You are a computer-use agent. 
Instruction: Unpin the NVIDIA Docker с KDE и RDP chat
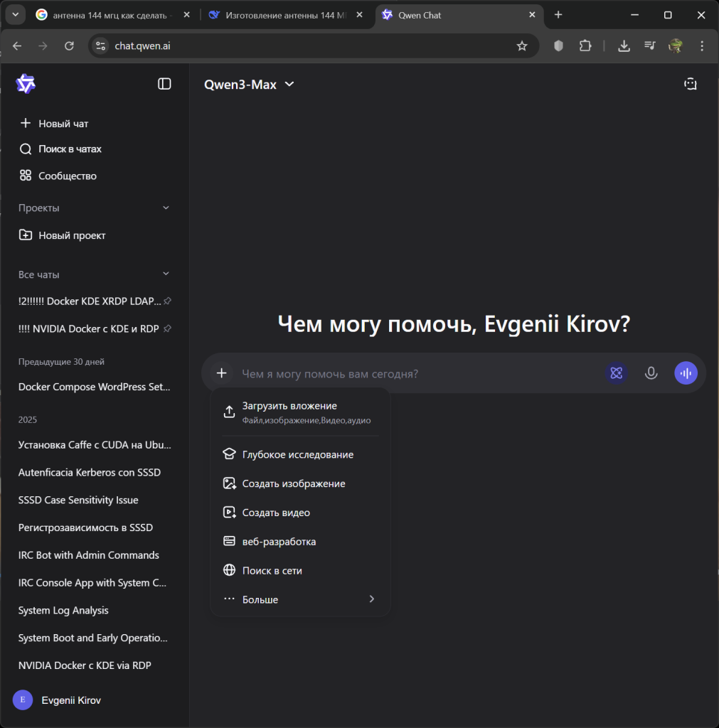point(167,329)
